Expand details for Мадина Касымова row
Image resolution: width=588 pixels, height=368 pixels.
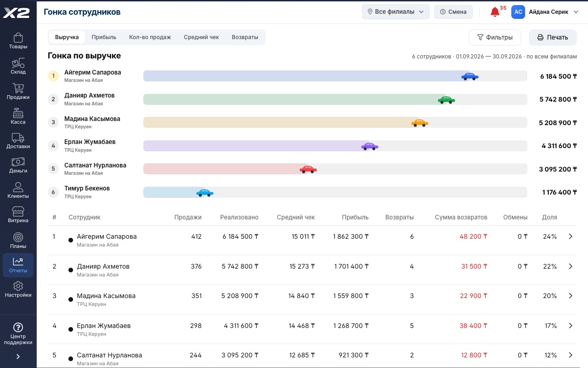(571, 296)
